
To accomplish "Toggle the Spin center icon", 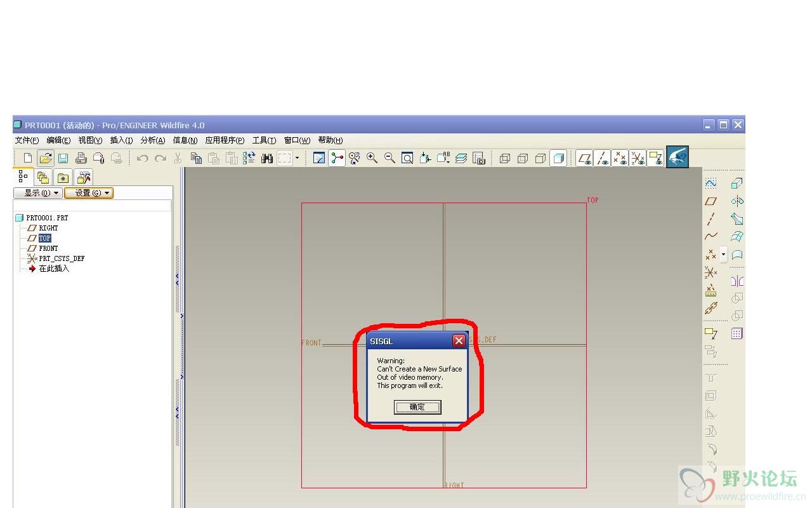I will click(337, 158).
